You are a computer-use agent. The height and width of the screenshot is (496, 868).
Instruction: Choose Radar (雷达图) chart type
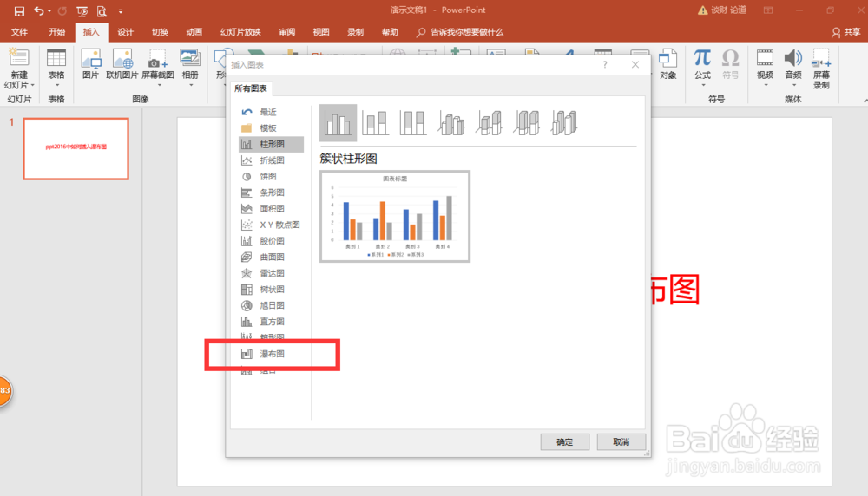(x=271, y=273)
